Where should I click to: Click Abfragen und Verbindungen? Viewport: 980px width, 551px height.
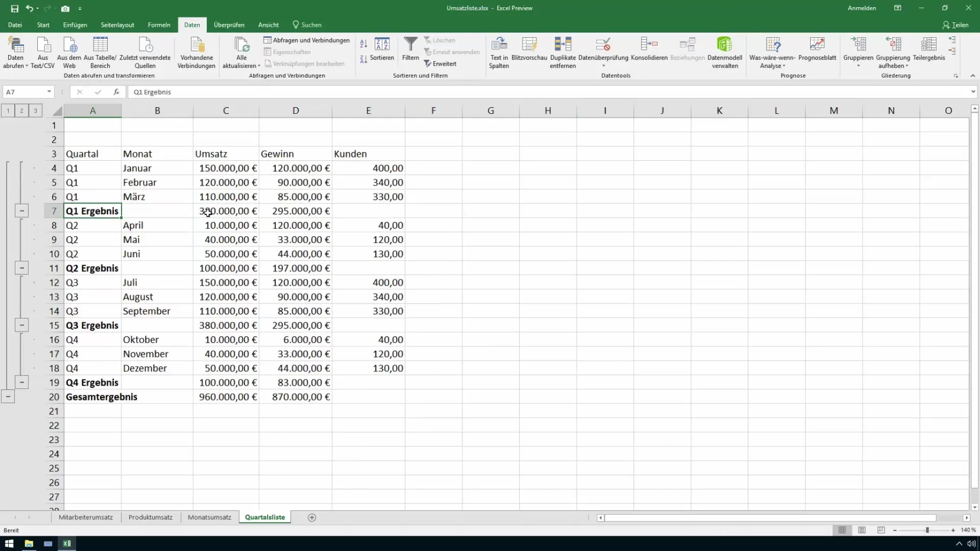pyautogui.click(x=306, y=40)
